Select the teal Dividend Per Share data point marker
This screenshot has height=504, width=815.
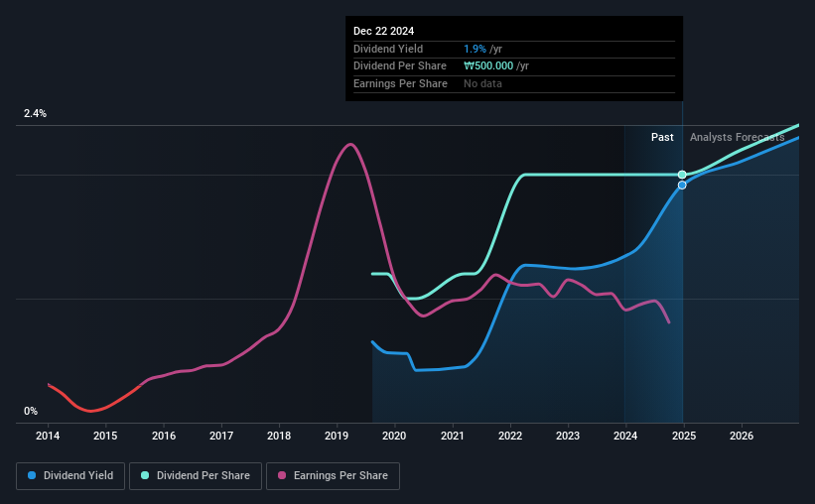click(x=682, y=175)
